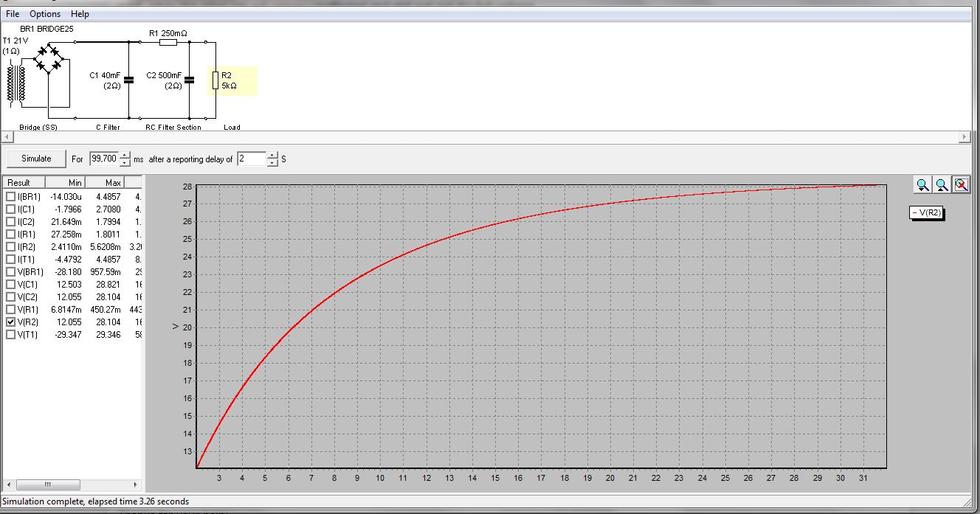Enable the I(T1) trace checkbox
980x514 pixels.
(10, 260)
